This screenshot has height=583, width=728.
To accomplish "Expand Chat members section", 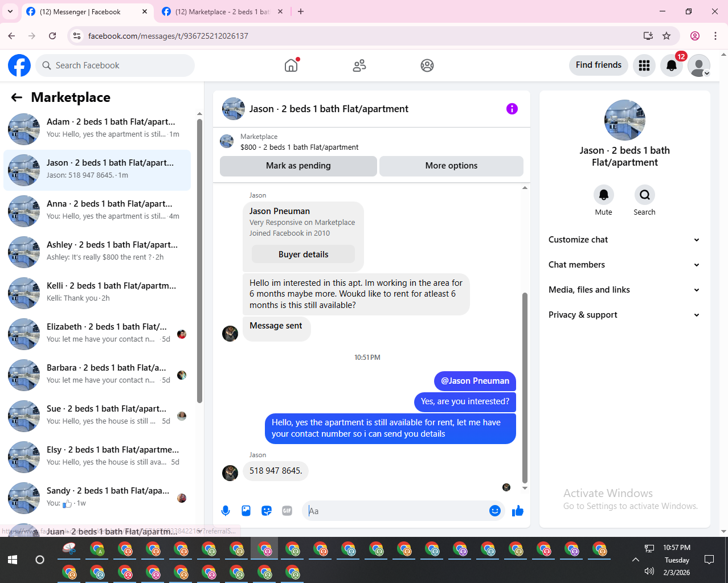I will (x=624, y=265).
